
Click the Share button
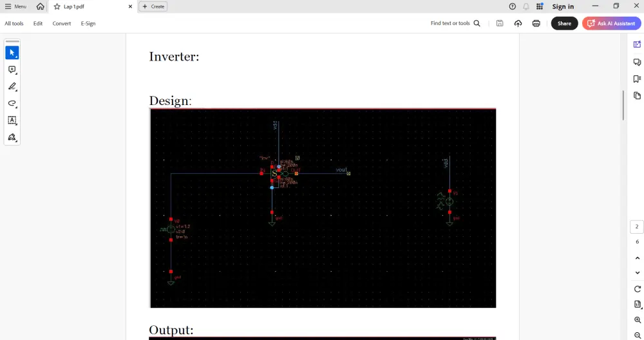(564, 23)
